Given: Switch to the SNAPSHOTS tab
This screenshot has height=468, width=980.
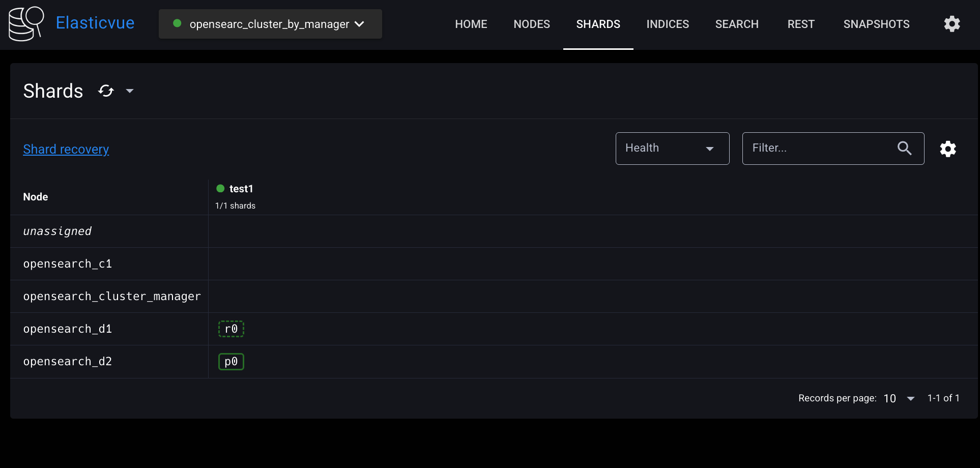Looking at the screenshot, I should click(x=876, y=24).
